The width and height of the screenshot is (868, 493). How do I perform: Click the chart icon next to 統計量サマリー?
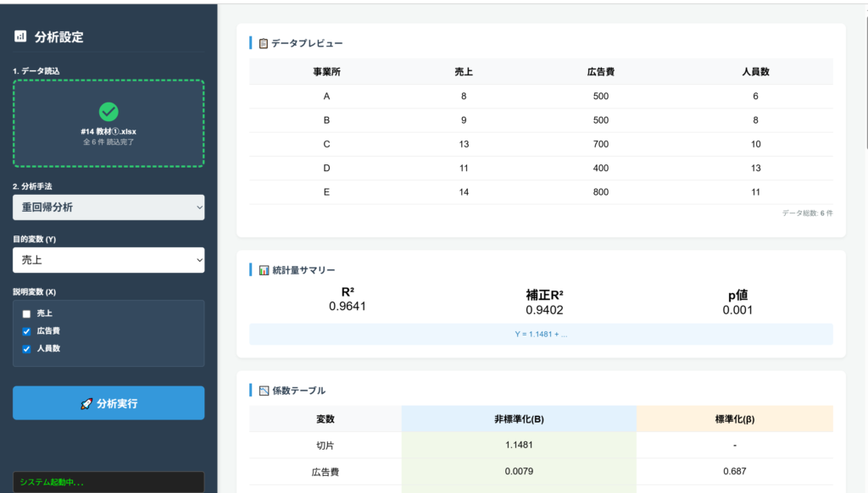coord(263,270)
